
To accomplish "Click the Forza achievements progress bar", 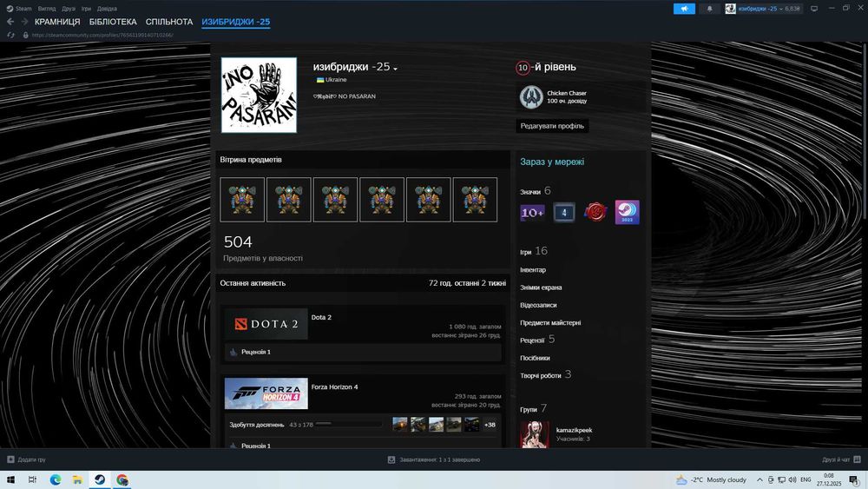I will tap(348, 424).
